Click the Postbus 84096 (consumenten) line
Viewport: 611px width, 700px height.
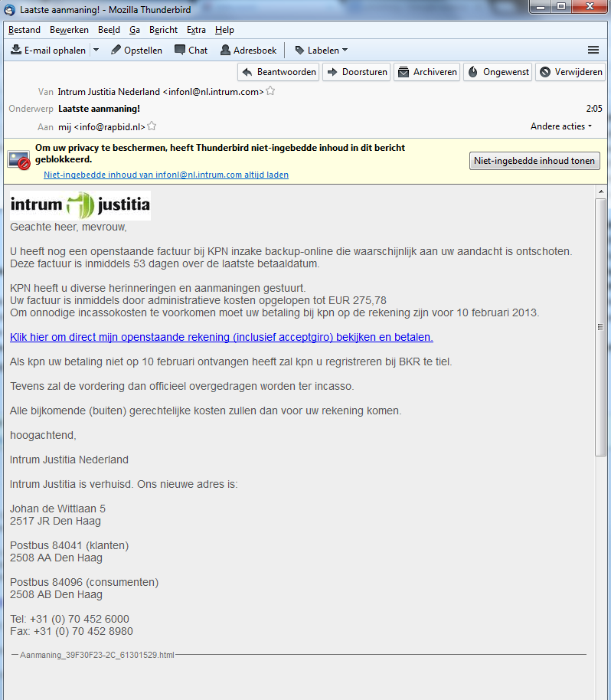click(x=84, y=582)
